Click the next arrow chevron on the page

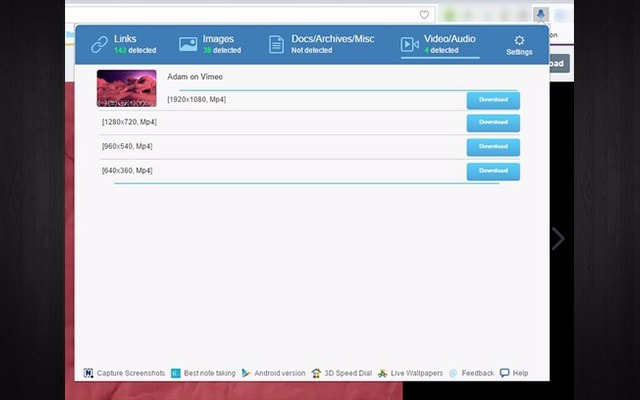(x=558, y=238)
